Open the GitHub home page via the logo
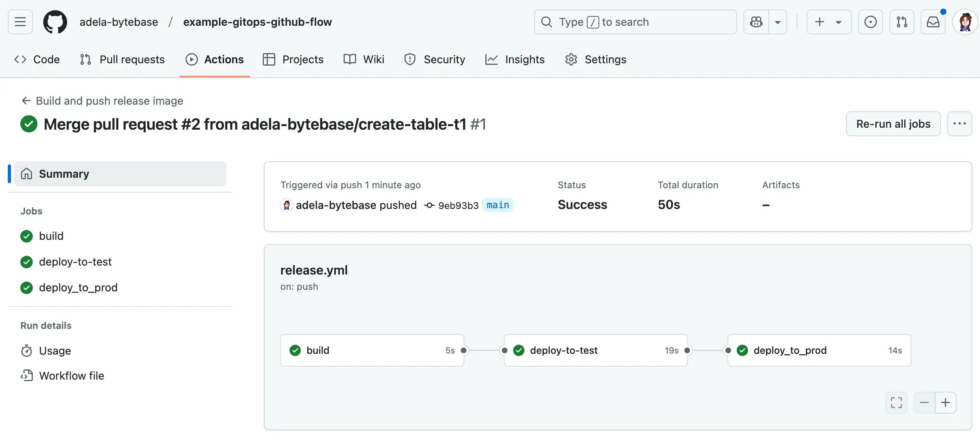The height and width of the screenshot is (446, 980). tap(55, 21)
